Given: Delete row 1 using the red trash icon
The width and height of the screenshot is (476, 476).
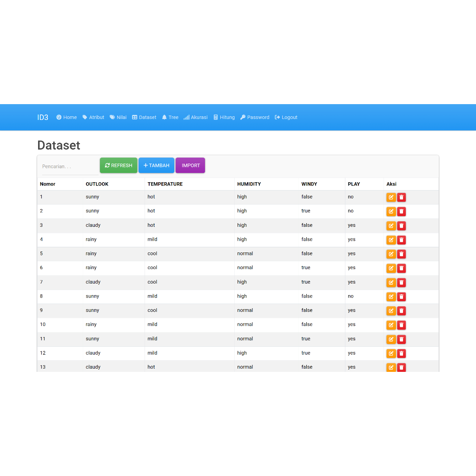Looking at the screenshot, I should [401, 197].
